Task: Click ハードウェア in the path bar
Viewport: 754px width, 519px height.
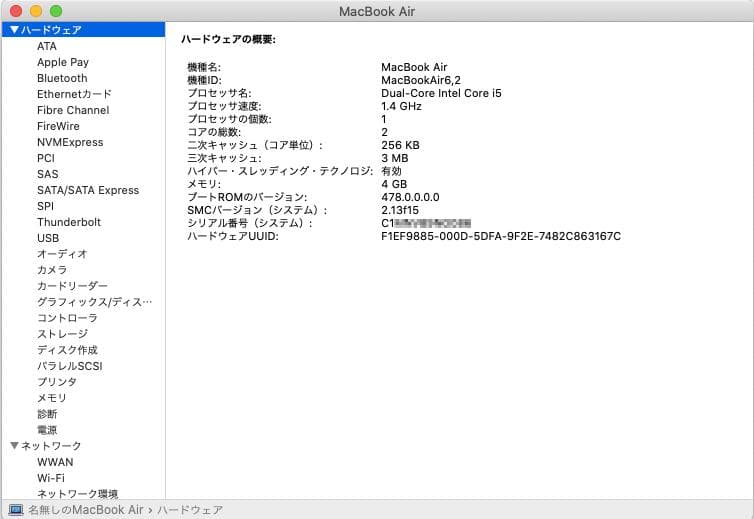Action: coord(190,509)
